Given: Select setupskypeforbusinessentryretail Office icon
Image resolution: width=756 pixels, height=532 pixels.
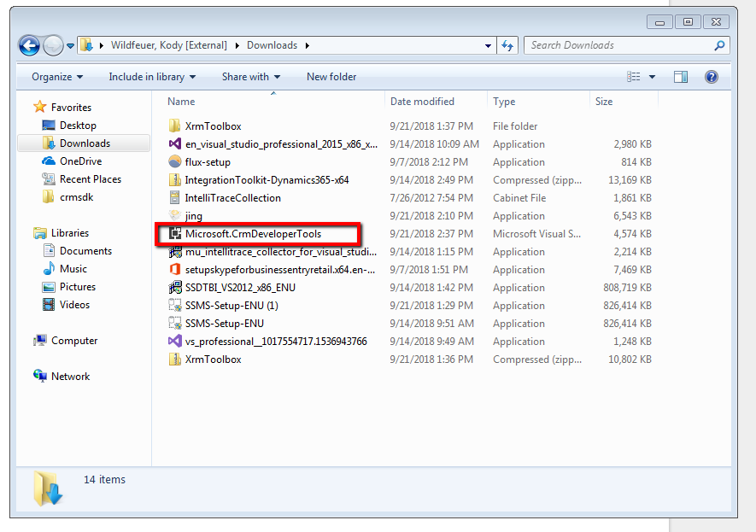Looking at the screenshot, I should coord(174,269).
